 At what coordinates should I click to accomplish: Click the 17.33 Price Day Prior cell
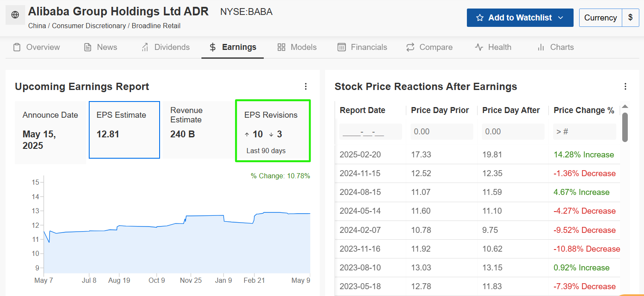pyautogui.click(x=421, y=155)
